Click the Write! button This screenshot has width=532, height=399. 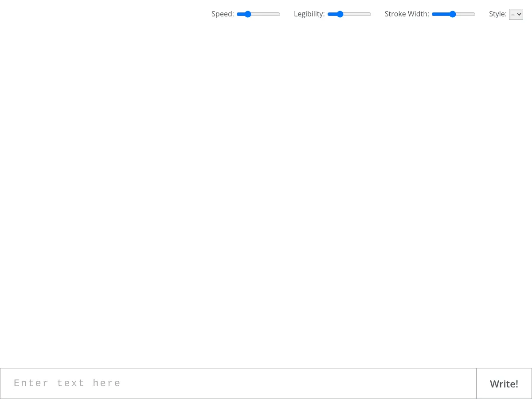coord(504,383)
